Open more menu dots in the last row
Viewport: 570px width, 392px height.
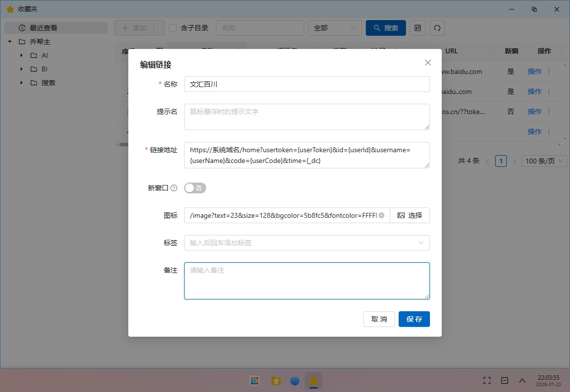[549, 132]
